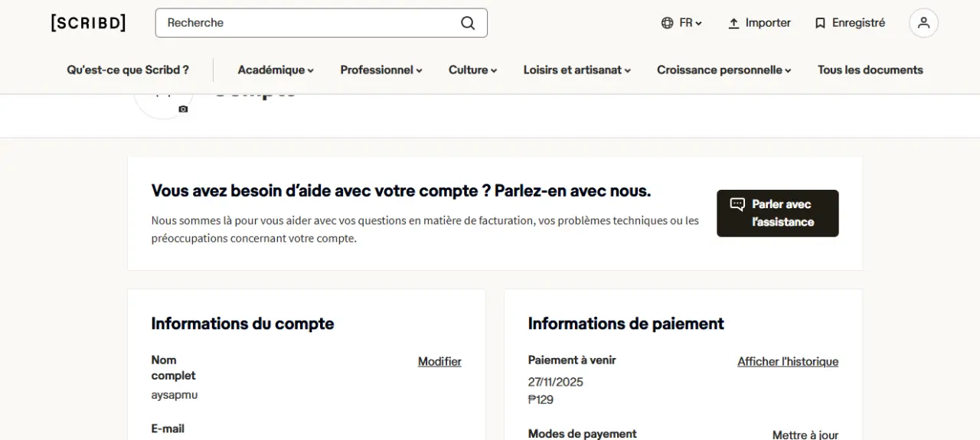Image resolution: width=980 pixels, height=440 pixels.
Task: Click the globe language icon
Action: 667,23
